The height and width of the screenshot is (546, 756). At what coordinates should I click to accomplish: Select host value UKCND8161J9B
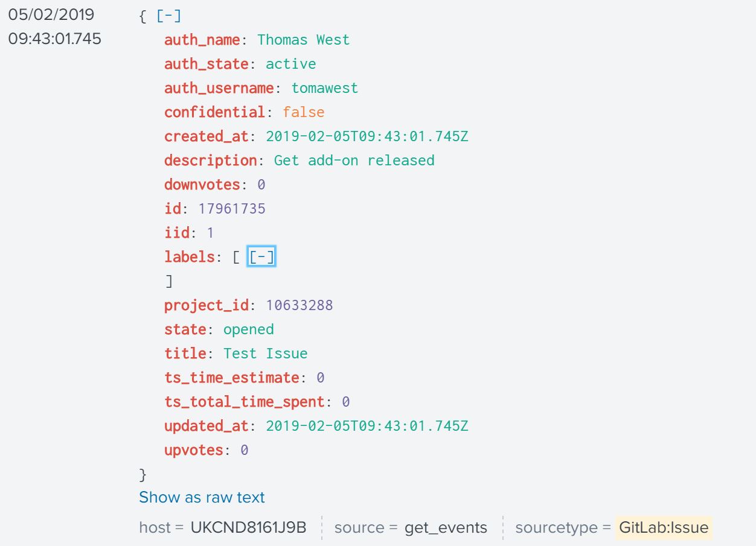(248, 528)
